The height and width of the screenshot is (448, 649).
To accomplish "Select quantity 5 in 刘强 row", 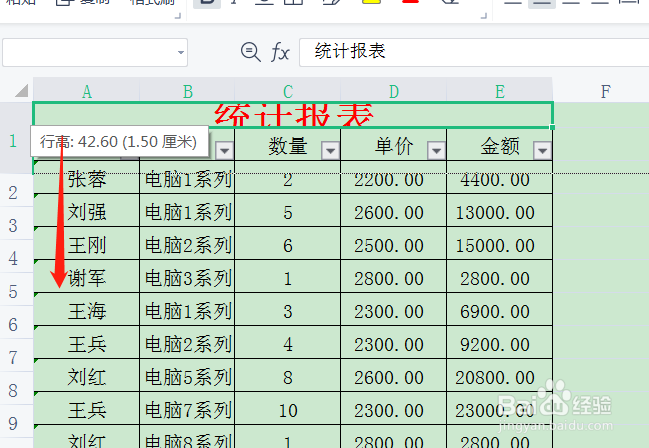I will [x=288, y=212].
